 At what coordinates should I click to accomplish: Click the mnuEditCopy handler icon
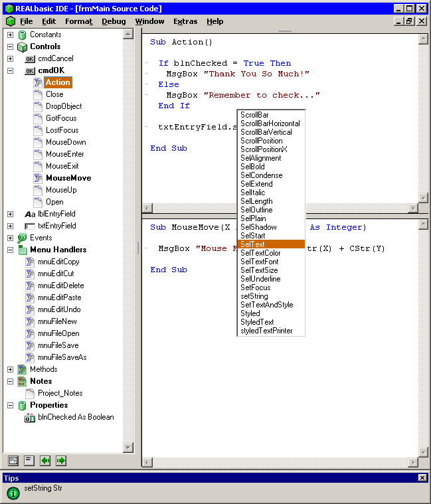coord(30,262)
